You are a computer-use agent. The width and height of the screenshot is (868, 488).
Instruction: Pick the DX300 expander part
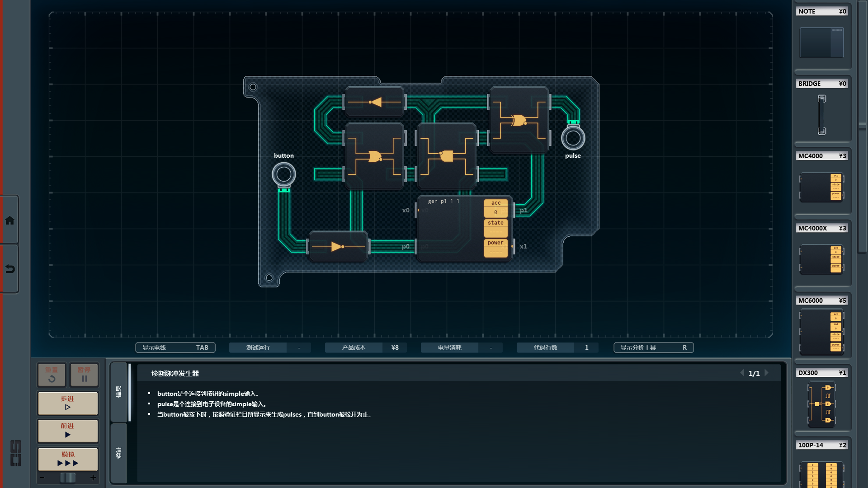pyautogui.click(x=821, y=404)
